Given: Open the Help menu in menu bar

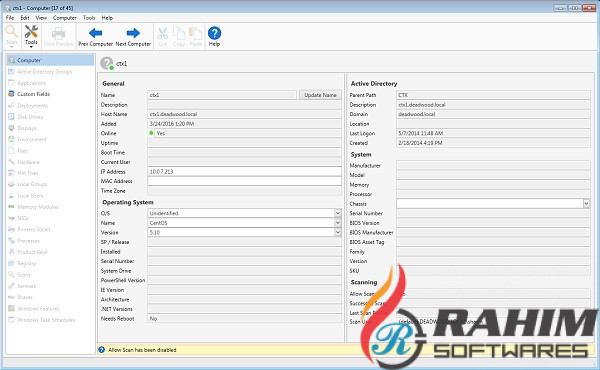Looking at the screenshot, I should (x=107, y=18).
